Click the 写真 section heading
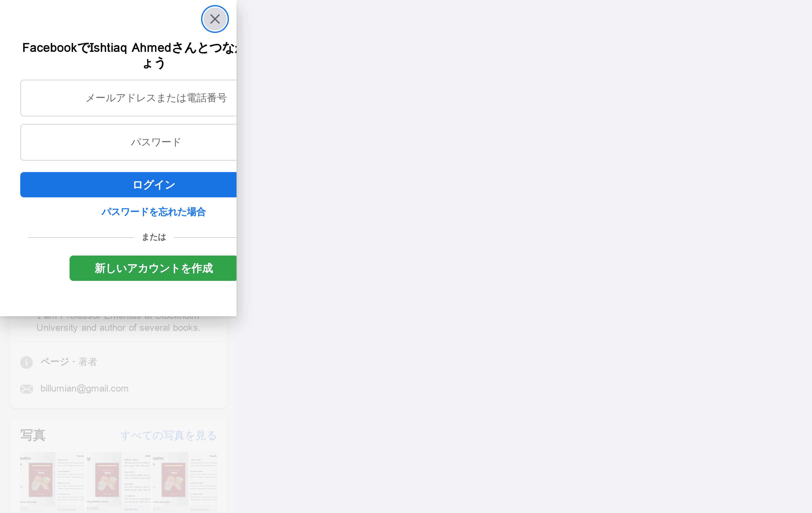The height and width of the screenshot is (513, 812). (x=33, y=435)
